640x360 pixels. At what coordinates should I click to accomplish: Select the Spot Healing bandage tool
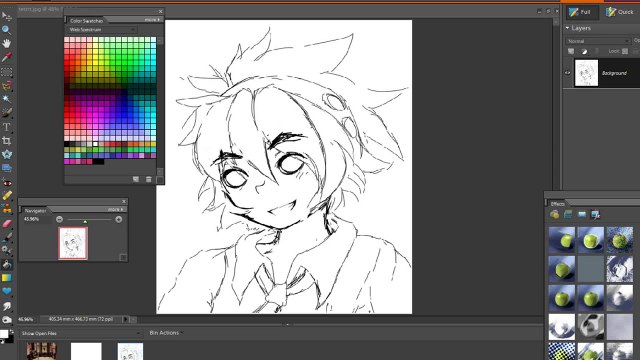[x=6, y=196]
